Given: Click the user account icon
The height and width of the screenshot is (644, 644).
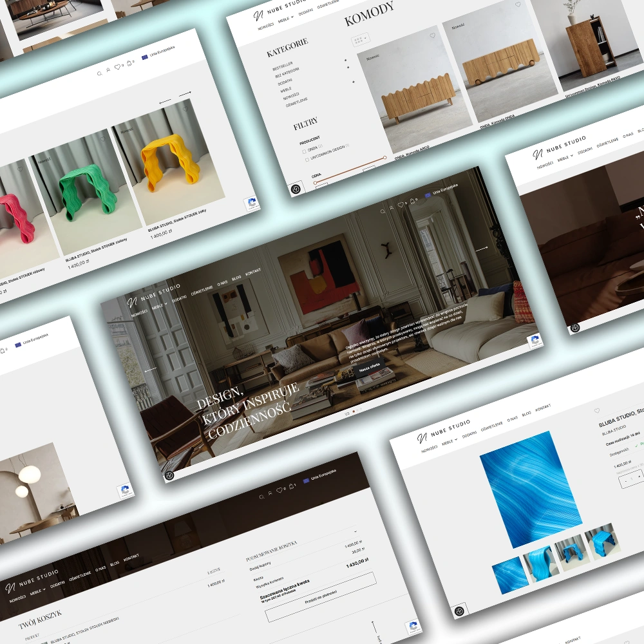Looking at the screenshot, I should (x=392, y=207).
